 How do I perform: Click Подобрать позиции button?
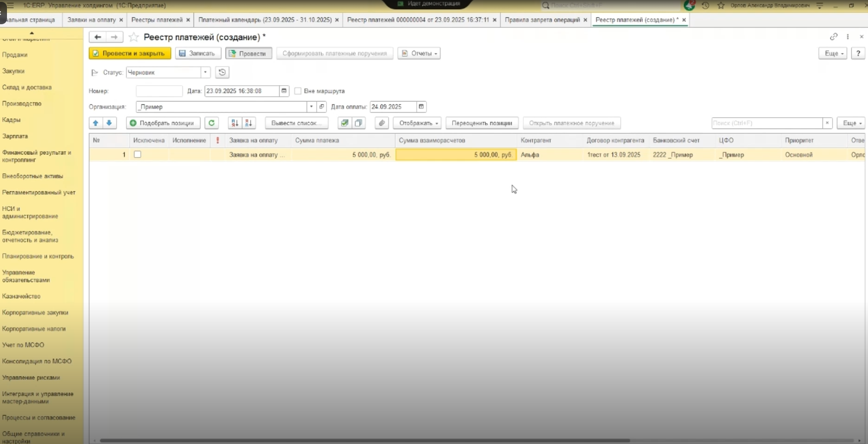163,123
